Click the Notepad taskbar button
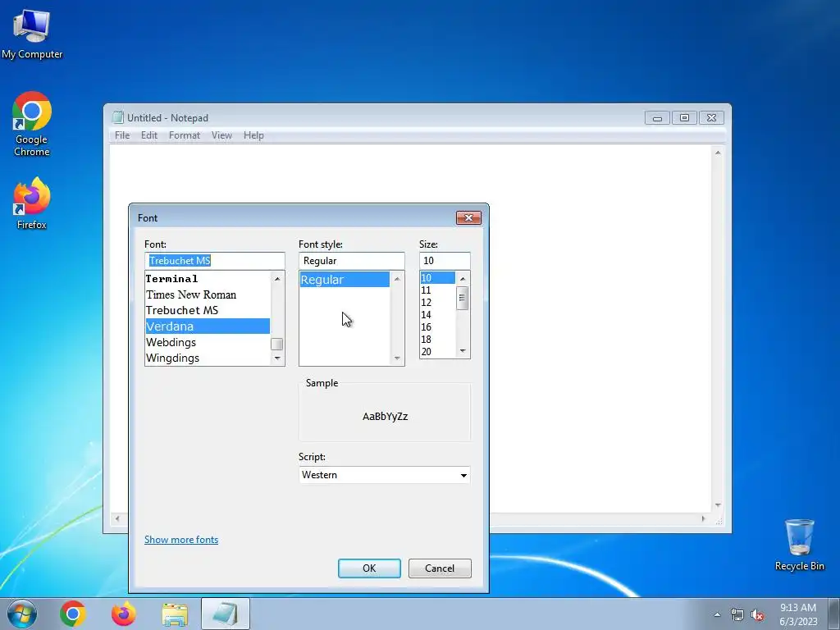840x630 pixels. (x=226, y=614)
